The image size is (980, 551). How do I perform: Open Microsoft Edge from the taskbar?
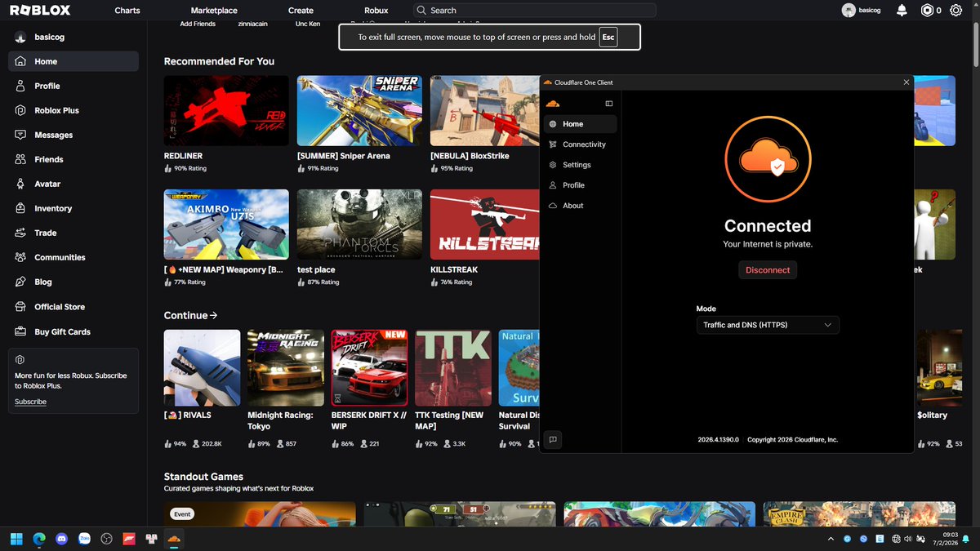tap(38, 539)
